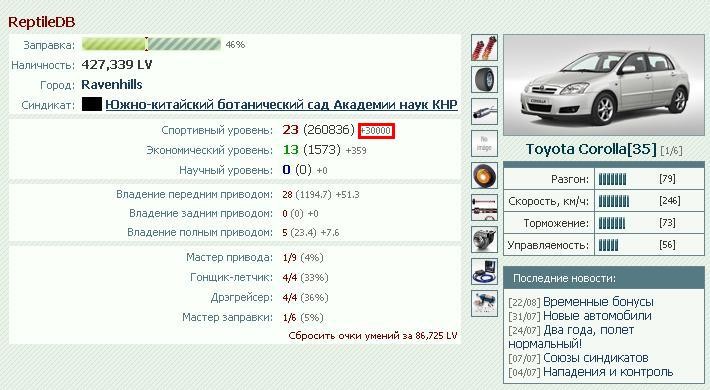Open the Toyota Corolla car photo
Viewport: 710px width, 390px height.
tap(604, 85)
